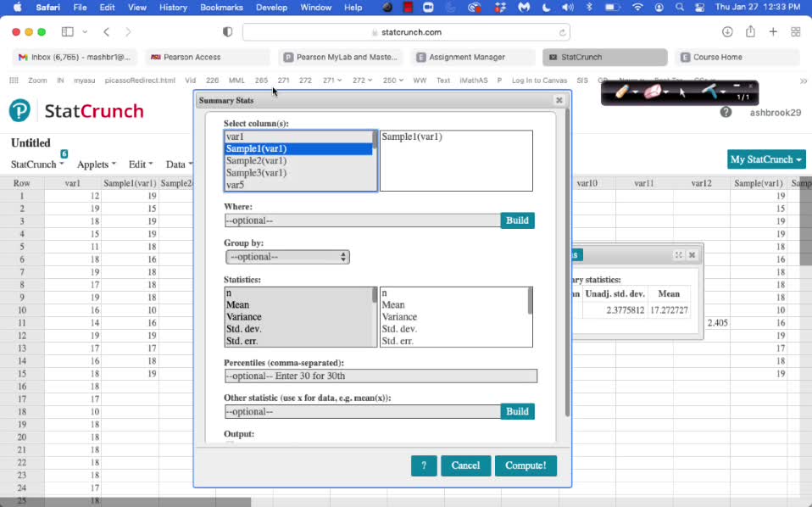Open the Develop menu
This screenshot has height=507, width=812.
coord(271,8)
